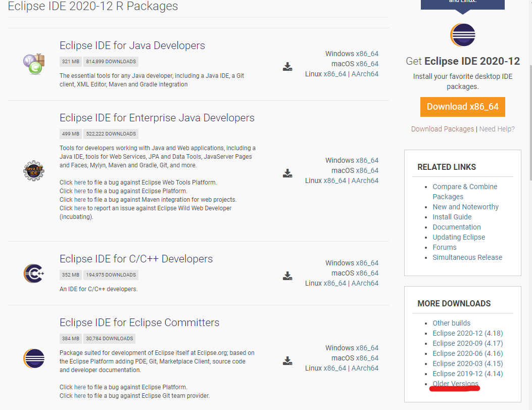Click the Eclipse logo above Get Eclipse IDE
532x410 pixels.
coord(462,35)
